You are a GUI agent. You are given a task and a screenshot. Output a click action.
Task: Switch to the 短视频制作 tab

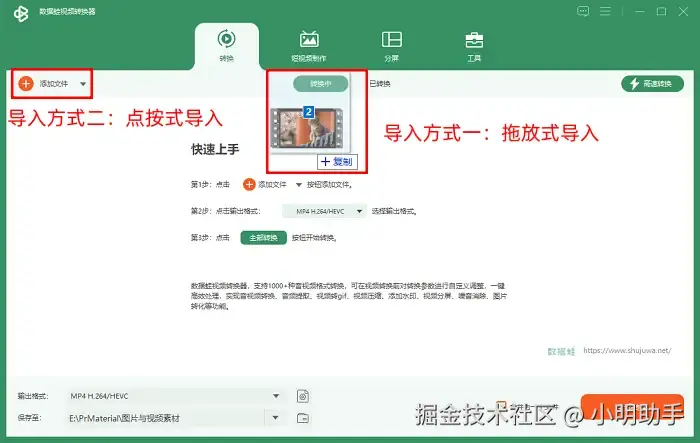pos(309,46)
